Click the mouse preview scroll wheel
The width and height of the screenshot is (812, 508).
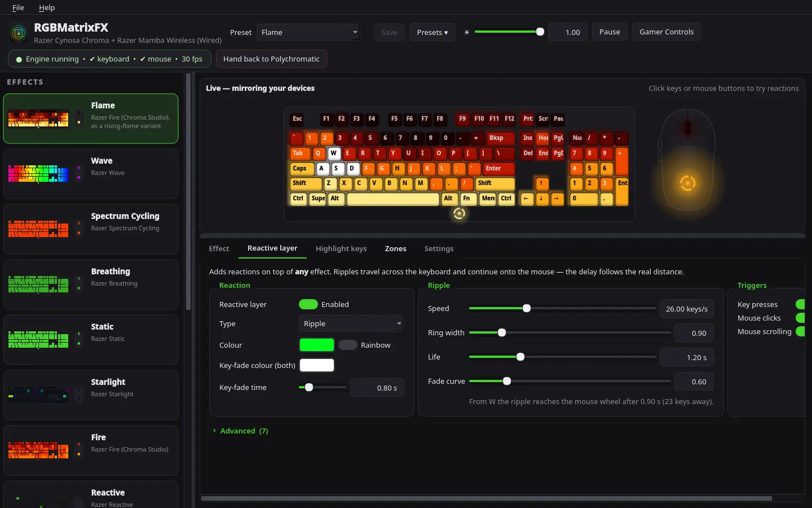click(687, 128)
